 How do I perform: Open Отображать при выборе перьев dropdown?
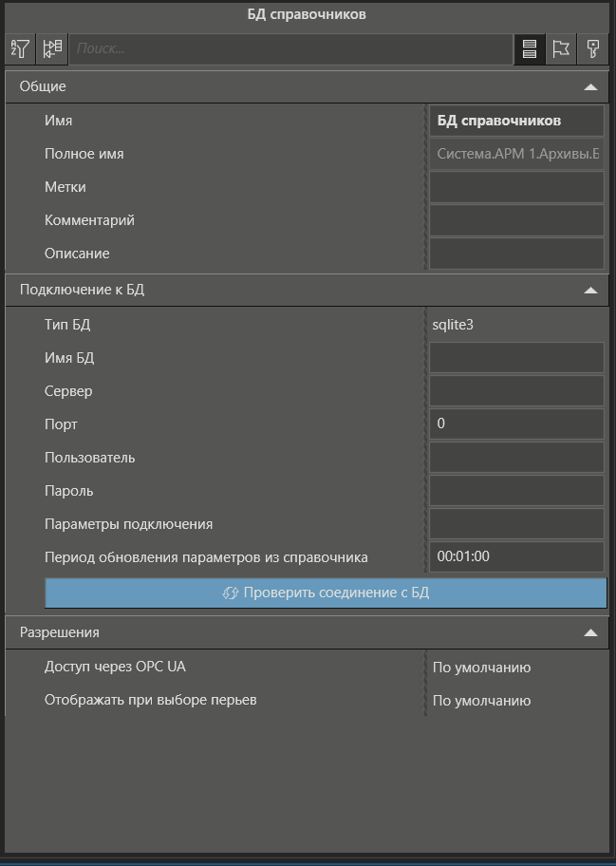516,701
